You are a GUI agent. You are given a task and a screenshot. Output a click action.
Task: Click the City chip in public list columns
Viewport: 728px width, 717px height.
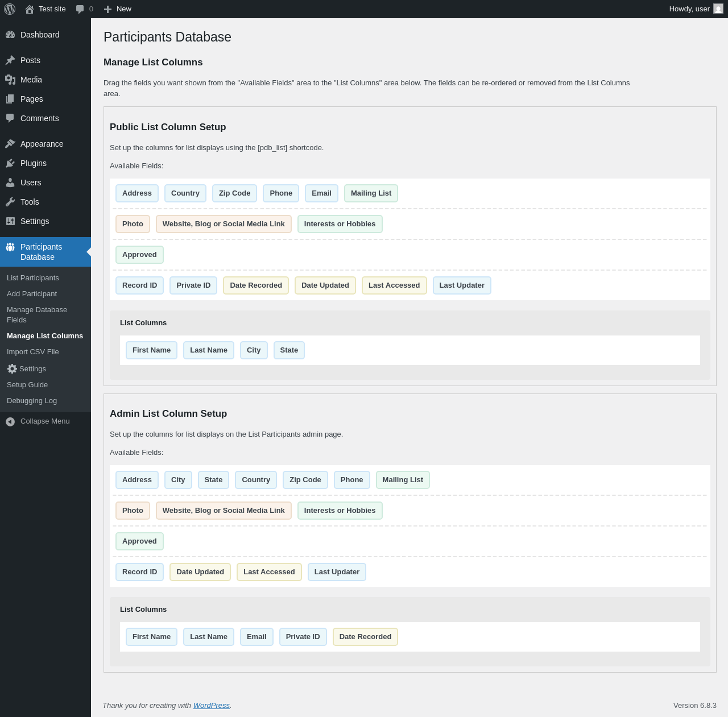254,350
